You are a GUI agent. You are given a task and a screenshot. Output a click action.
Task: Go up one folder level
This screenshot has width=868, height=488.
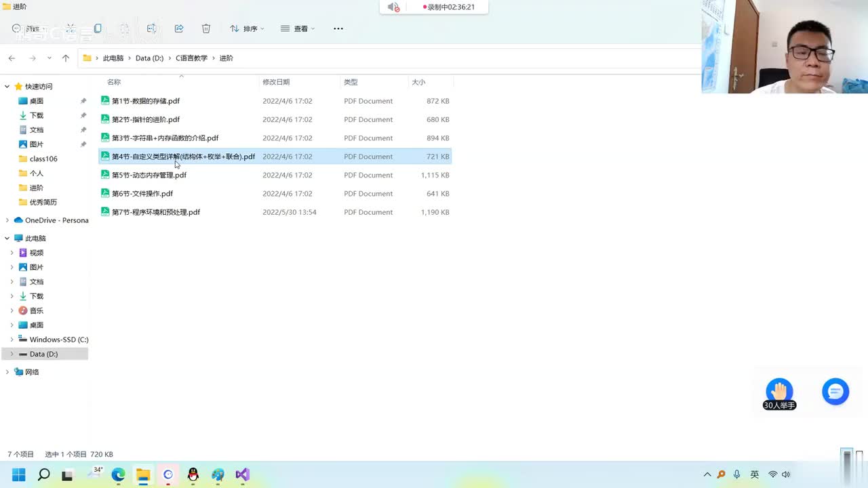[x=66, y=58]
